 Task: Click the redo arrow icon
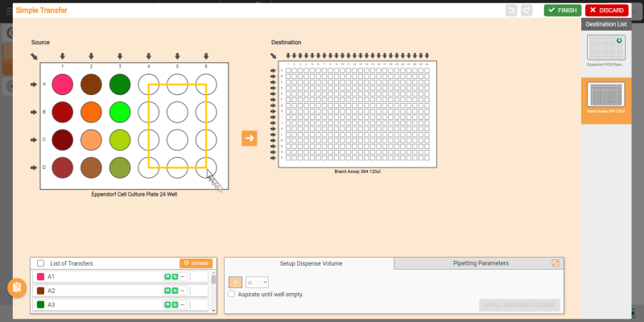click(526, 10)
